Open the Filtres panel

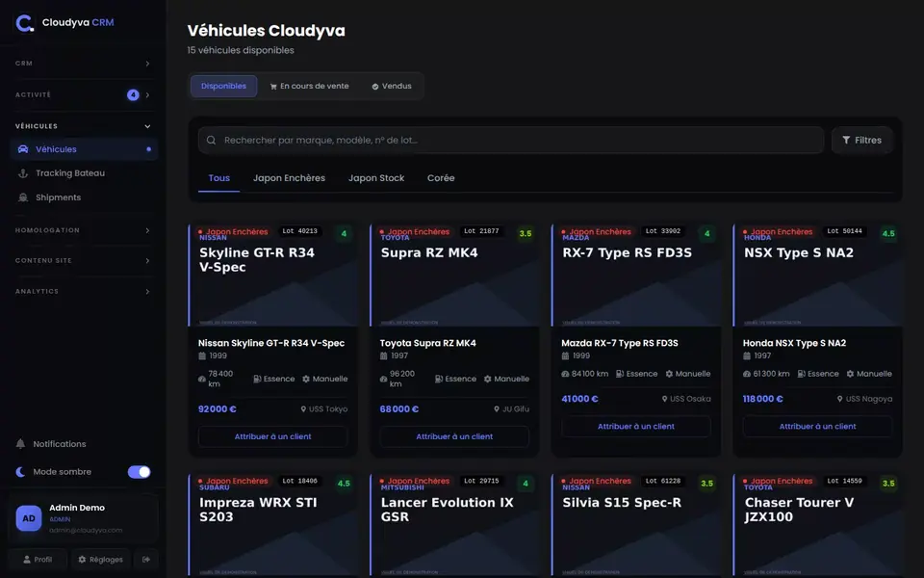click(861, 141)
